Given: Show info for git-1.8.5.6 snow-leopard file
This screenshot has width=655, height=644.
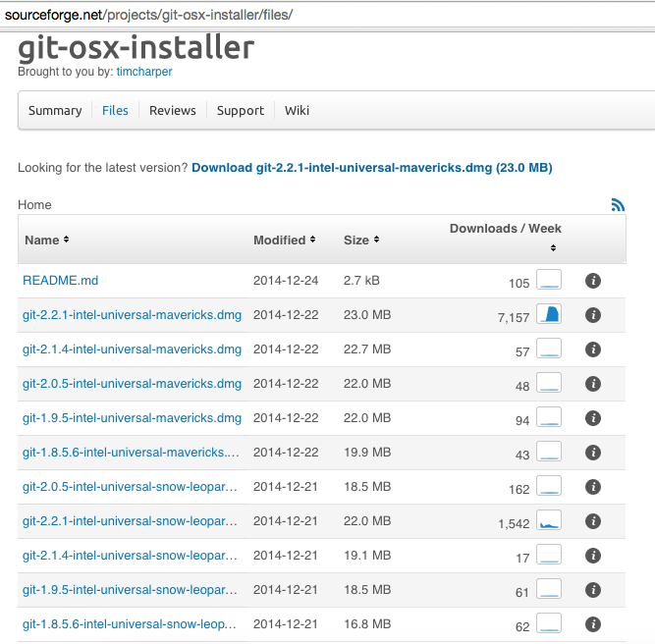Looking at the screenshot, I should click(592, 624).
